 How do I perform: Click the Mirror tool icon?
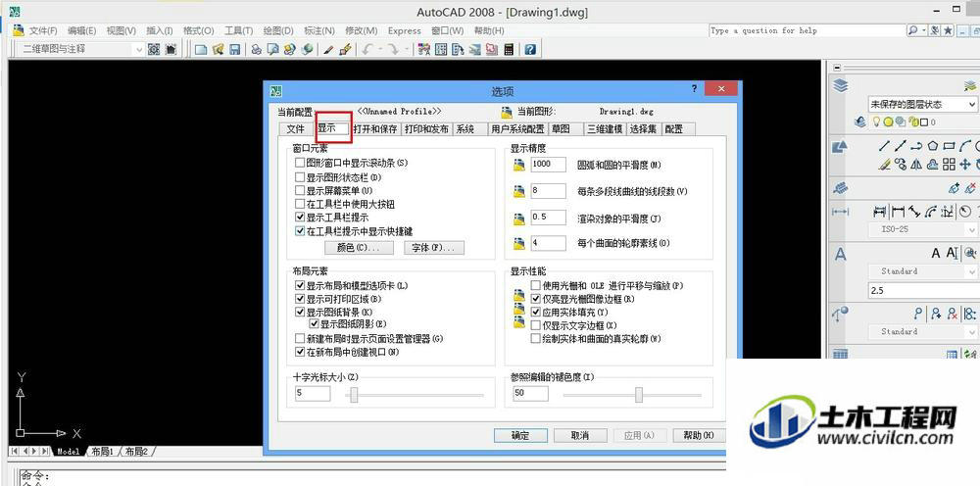tap(916, 165)
